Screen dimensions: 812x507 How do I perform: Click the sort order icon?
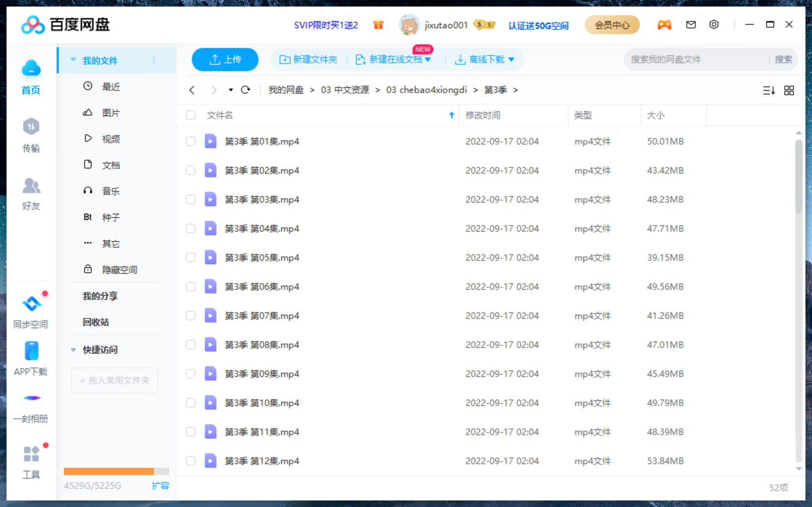(x=769, y=90)
